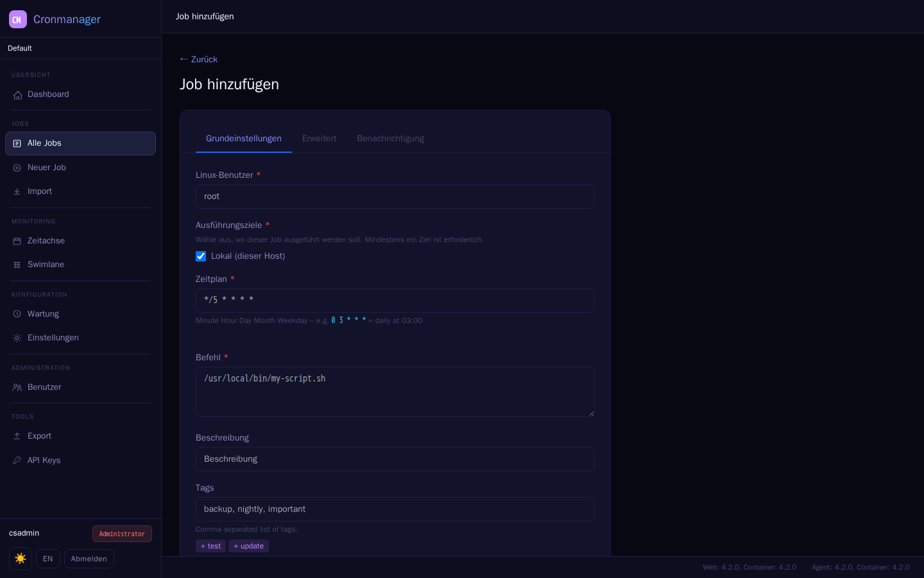This screenshot has height=578, width=924.
Task: Open Dashboard via its home icon
Action: pos(17,95)
